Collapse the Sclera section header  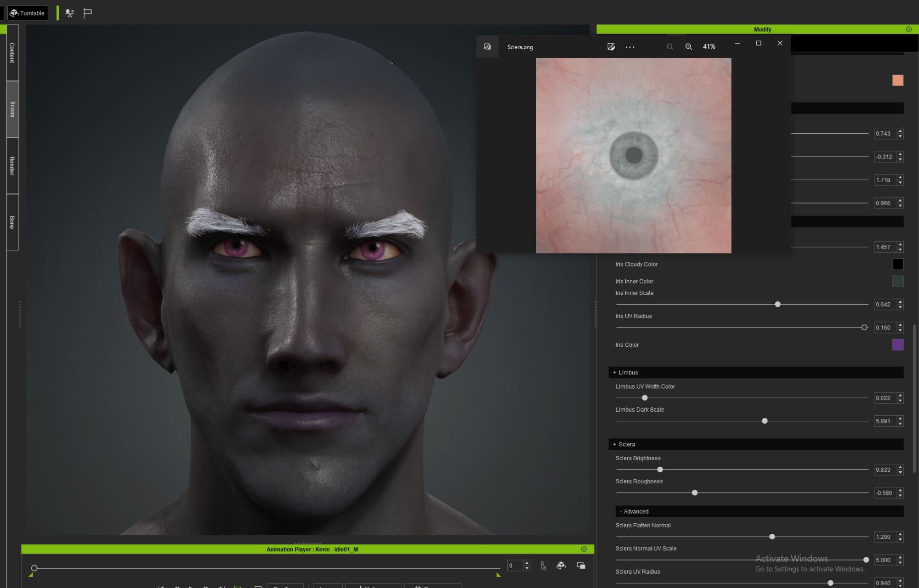click(x=756, y=444)
